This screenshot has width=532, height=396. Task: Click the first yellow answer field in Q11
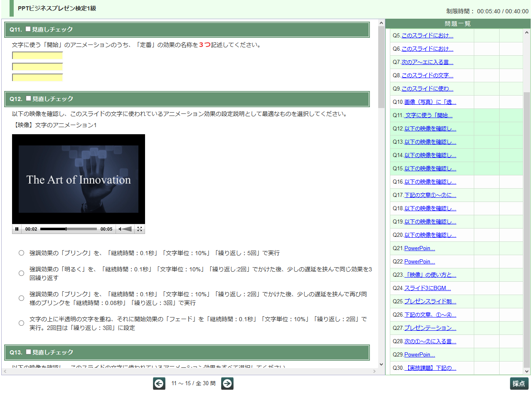pos(37,56)
